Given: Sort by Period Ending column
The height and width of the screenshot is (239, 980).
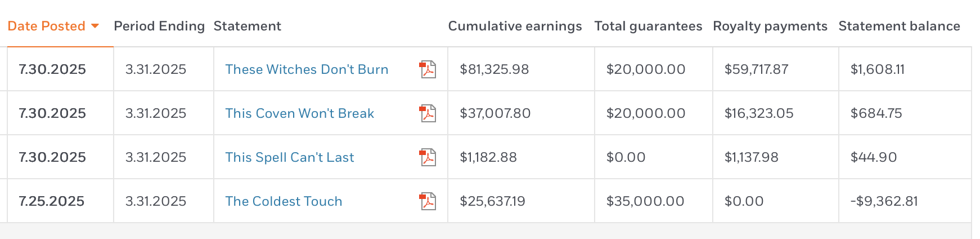Looking at the screenshot, I should tap(159, 26).
